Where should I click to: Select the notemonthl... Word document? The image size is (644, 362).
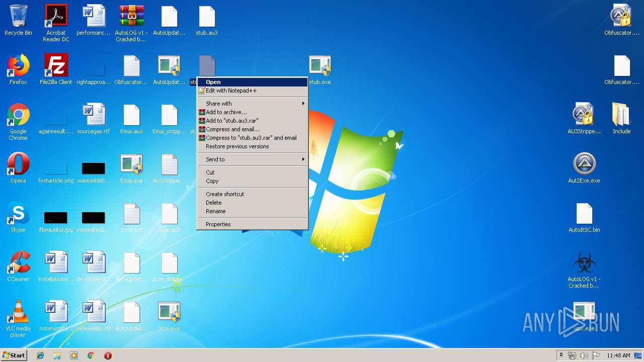tap(56, 316)
